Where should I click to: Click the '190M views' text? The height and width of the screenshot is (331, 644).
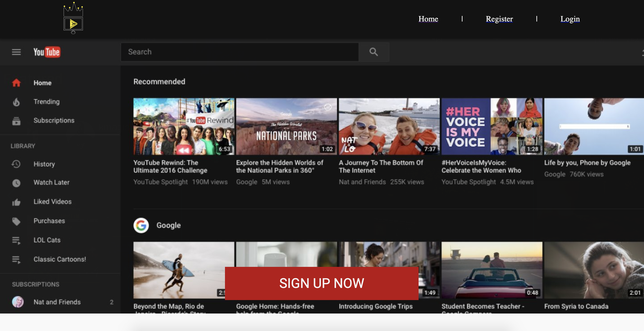[210, 182]
